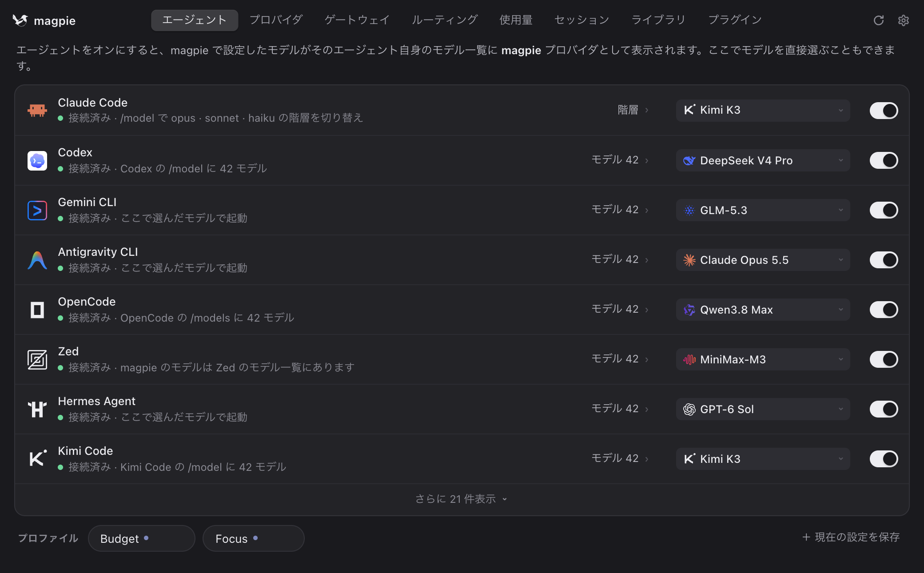Click the Qwen icon in OpenCode row

tap(689, 310)
